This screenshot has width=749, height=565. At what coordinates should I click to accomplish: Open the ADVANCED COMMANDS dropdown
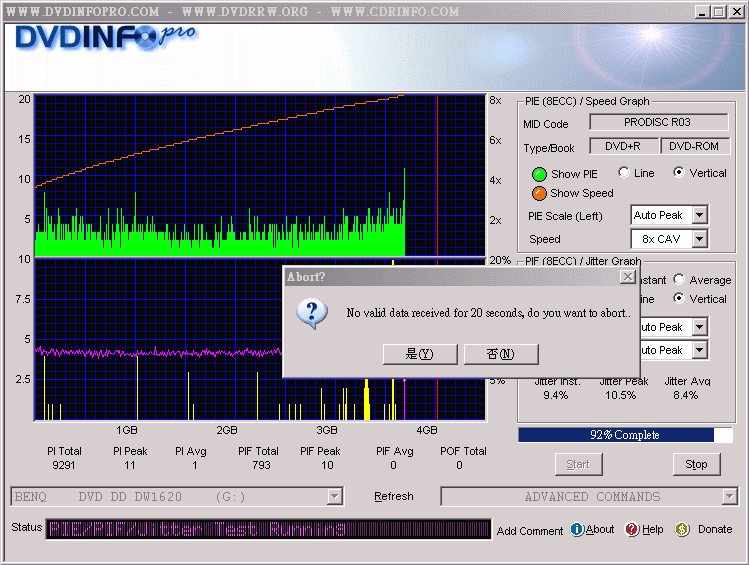pos(729,497)
